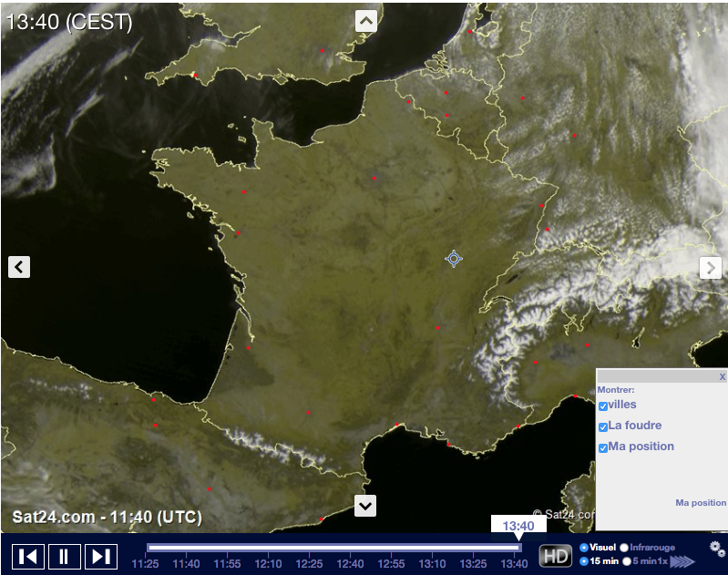Close the Montrer panel with X
The height and width of the screenshot is (575, 728).
[722, 376]
